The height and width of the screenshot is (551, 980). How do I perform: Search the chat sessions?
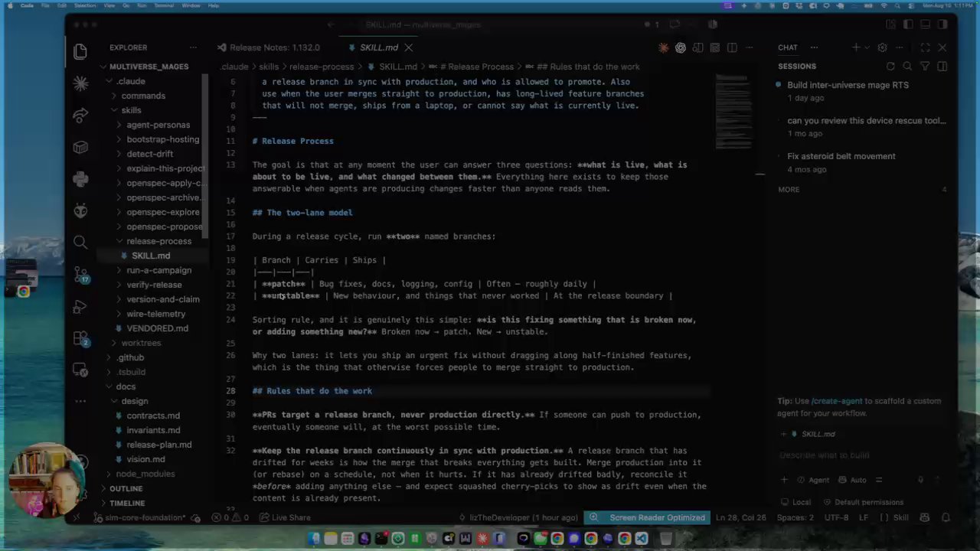click(907, 67)
